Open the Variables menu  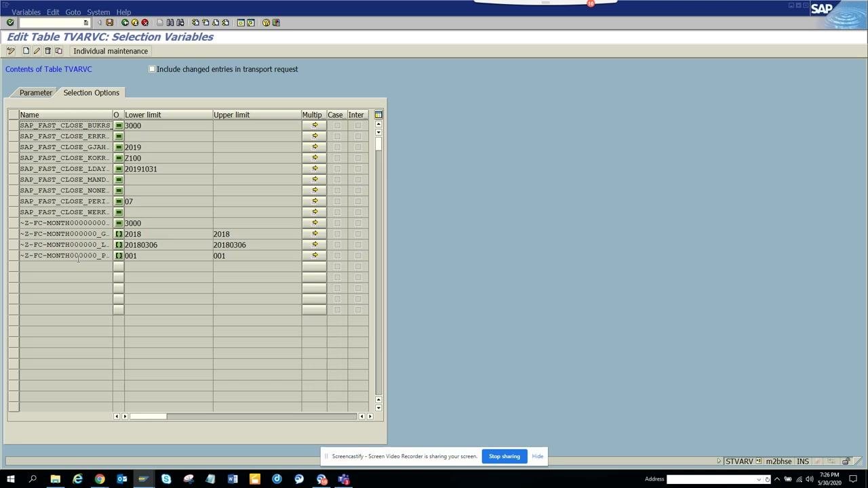[x=26, y=12]
